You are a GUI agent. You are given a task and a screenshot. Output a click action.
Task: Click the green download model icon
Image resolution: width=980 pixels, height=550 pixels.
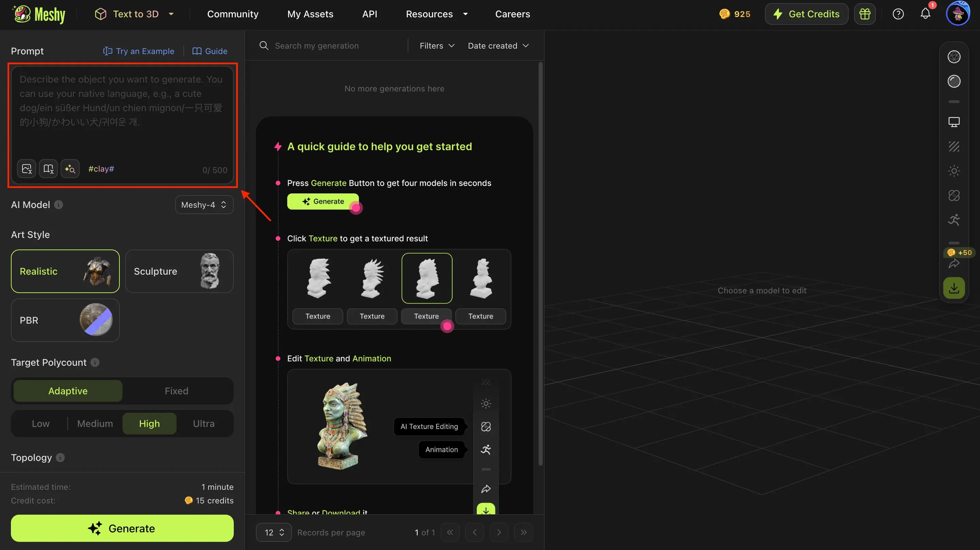(954, 288)
